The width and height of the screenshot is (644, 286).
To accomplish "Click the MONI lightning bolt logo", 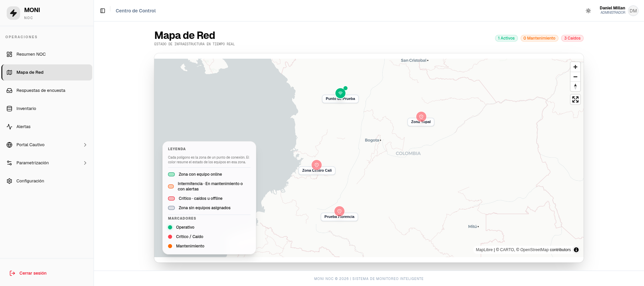I will 13,13.
